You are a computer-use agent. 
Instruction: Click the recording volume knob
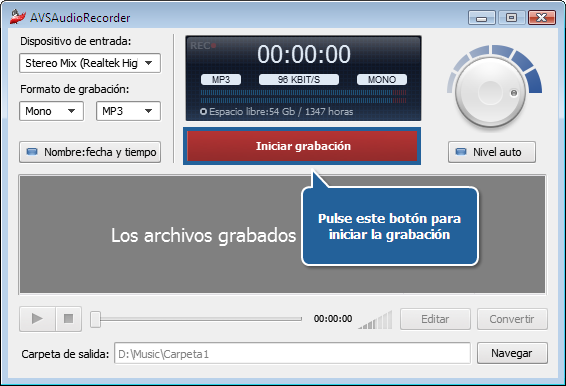pyautogui.click(x=490, y=92)
